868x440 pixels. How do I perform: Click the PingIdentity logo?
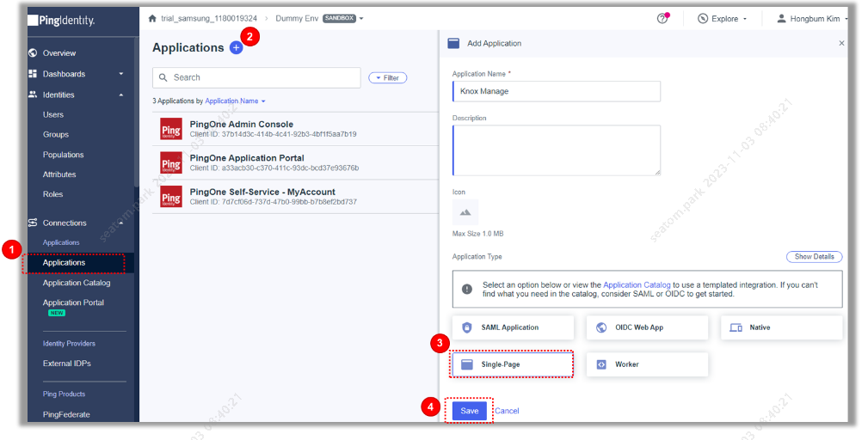tap(61, 21)
